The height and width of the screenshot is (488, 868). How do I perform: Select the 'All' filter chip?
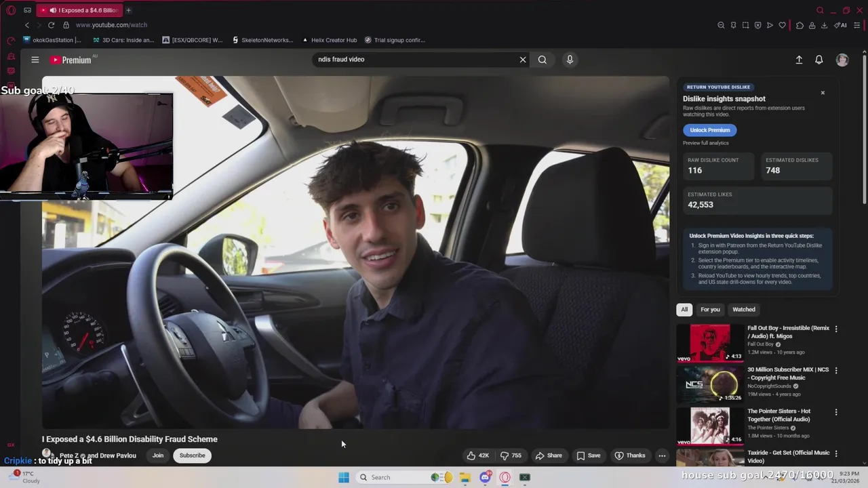click(x=684, y=310)
